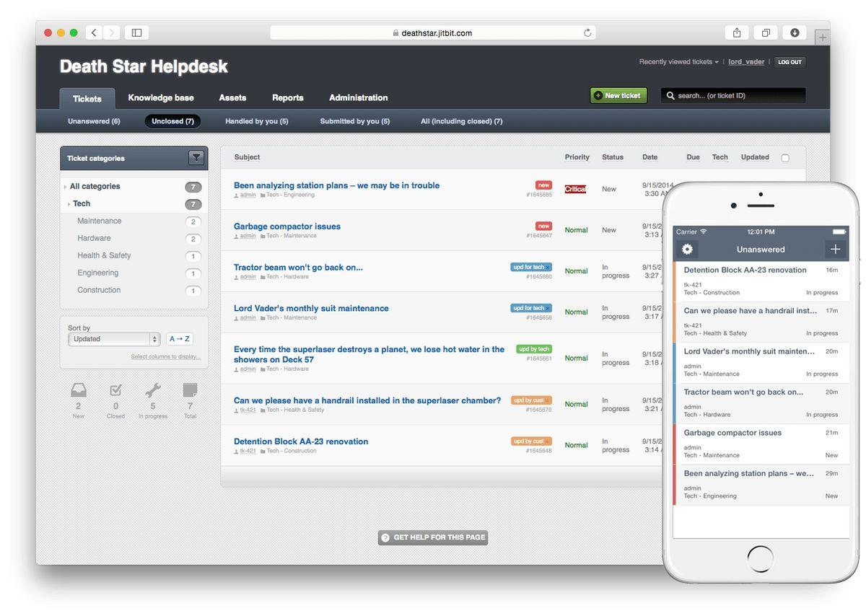Show all tabs in Safari
The image size is (866, 616).
[766, 32]
